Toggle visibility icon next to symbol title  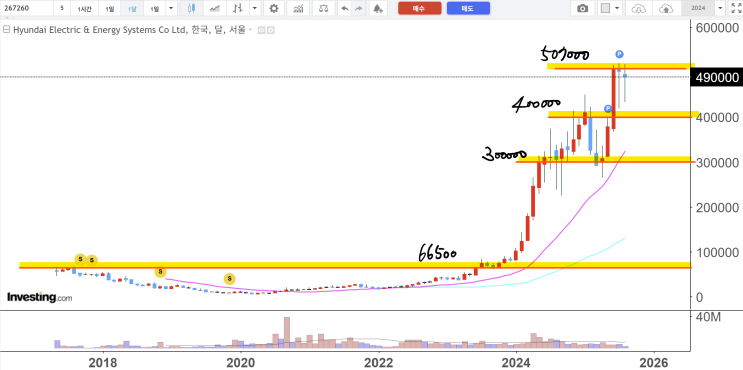(x=261, y=30)
